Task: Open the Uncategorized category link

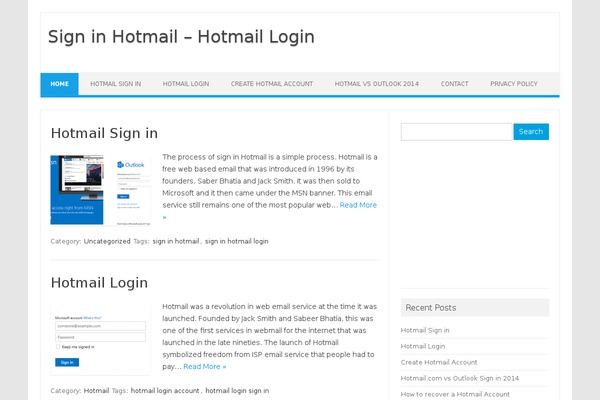Action: pos(107,242)
